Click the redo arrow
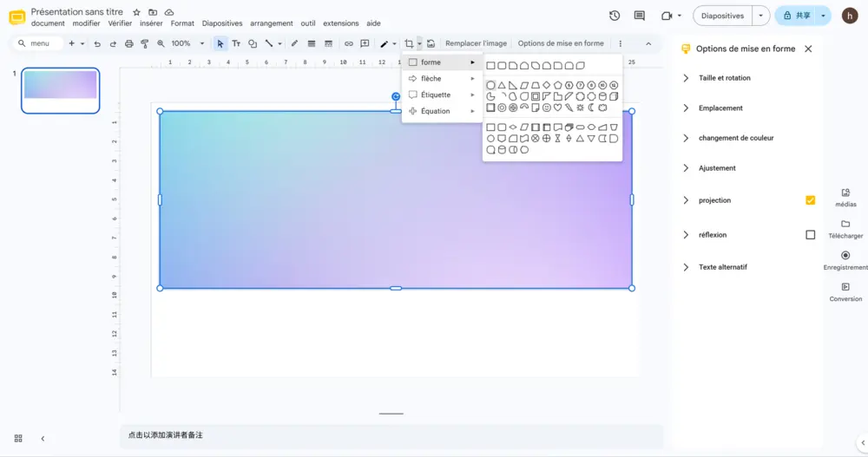The width and height of the screenshot is (868, 457). click(113, 43)
